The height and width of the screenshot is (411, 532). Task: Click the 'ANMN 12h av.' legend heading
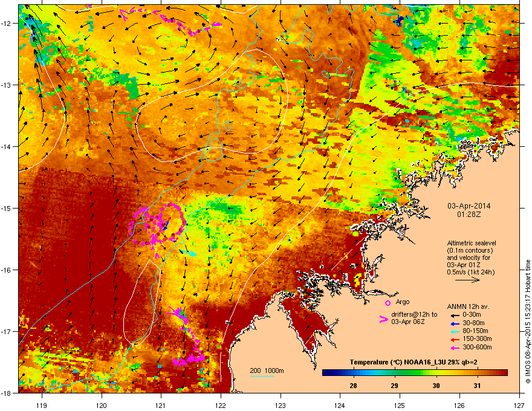tap(468, 306)
